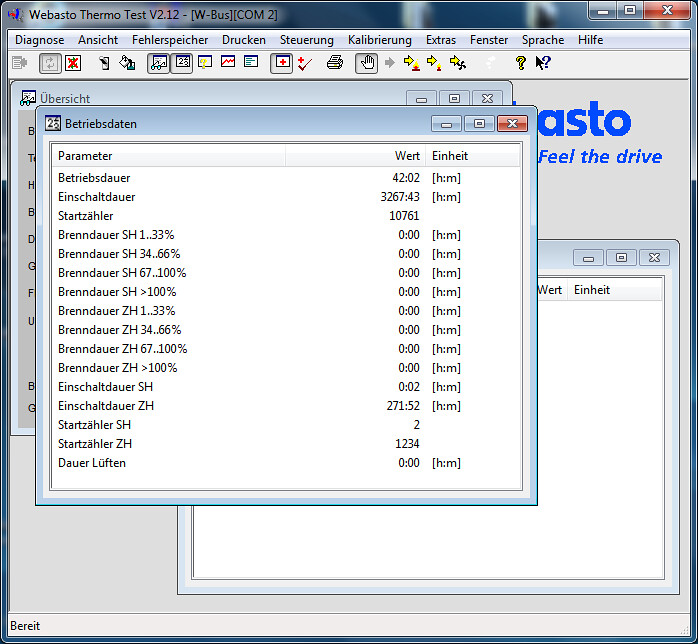This screenshot has width=698, height=644.
Task: Toggle the Übersicht overview window icon
Action: click(158, 63)
